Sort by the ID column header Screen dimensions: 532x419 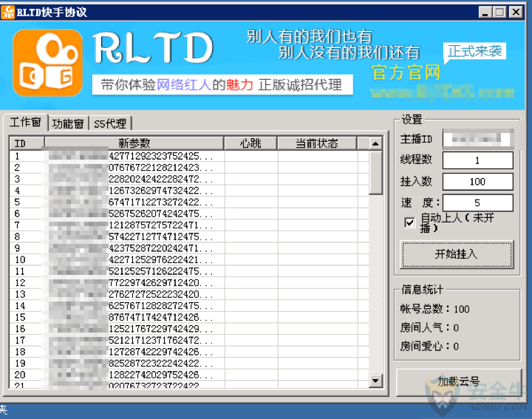tap(27, 143)
